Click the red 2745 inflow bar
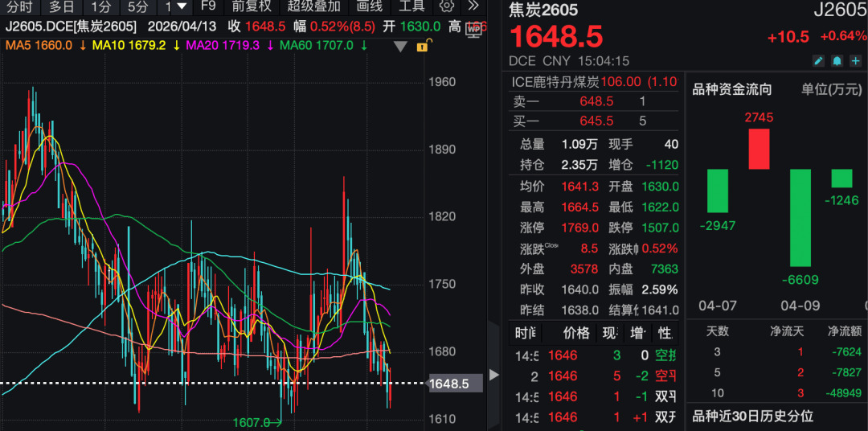 (x=759, y=148)
